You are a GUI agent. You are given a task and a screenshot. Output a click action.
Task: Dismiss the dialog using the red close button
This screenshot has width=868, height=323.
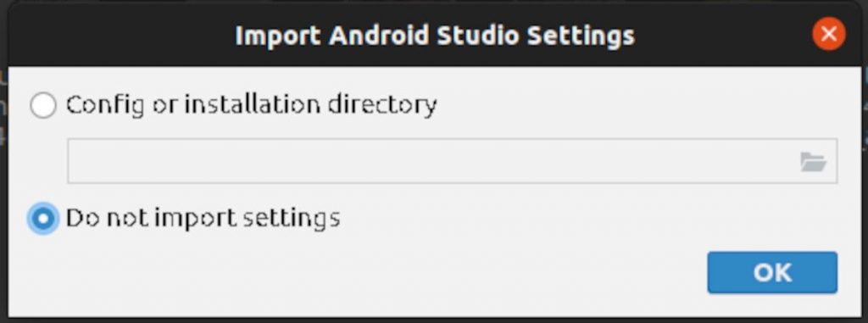pos(829,35)
